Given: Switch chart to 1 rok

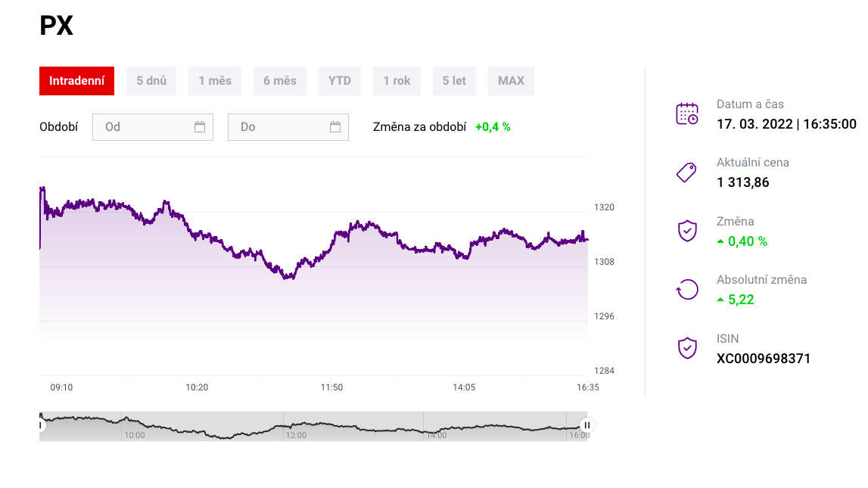Looking at the screenshot, I should tap(397, 81).
